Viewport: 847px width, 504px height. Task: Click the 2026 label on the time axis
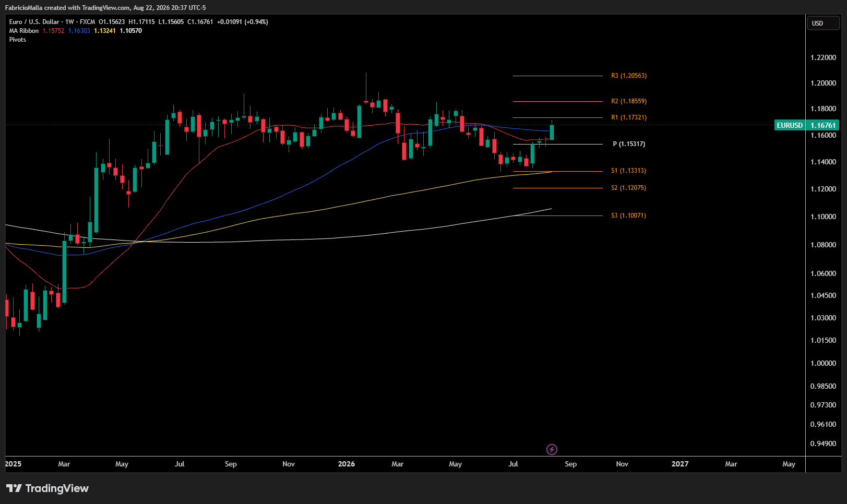point(346,464)
